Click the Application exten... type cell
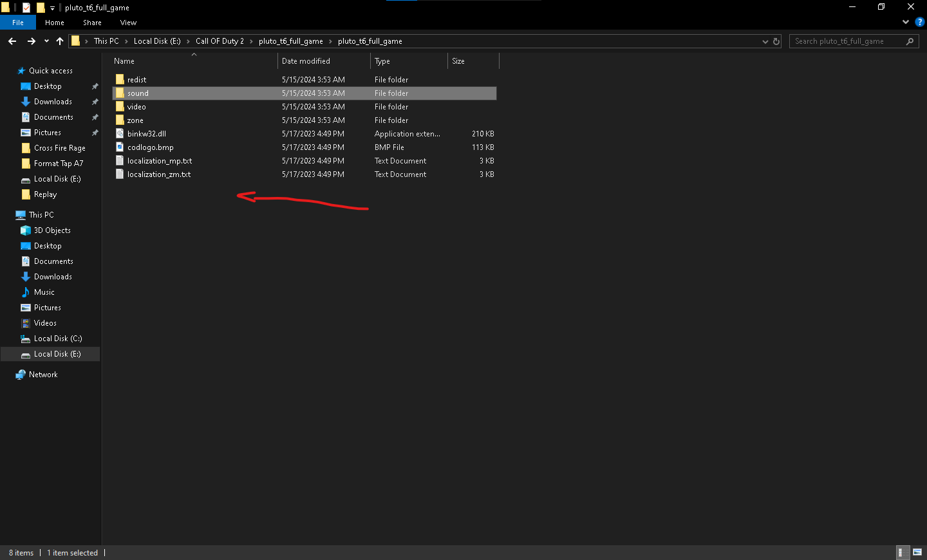The height and width of the screenshot is (560, 927). tap(407, 134)
